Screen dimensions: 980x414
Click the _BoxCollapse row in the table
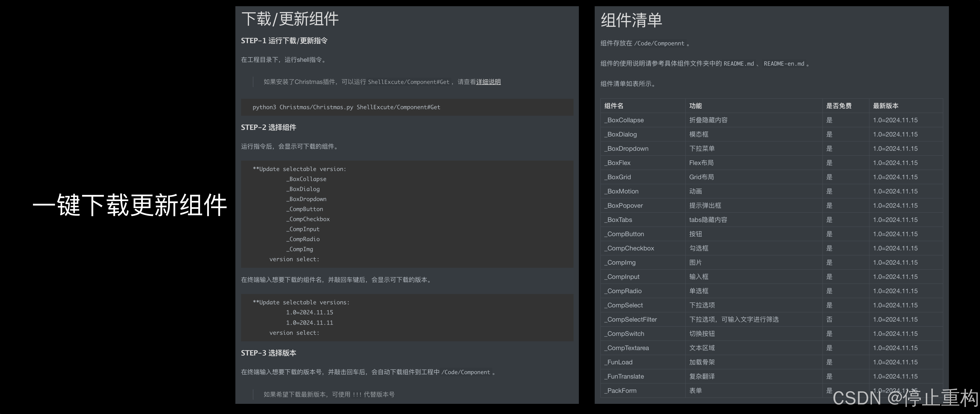pos(624,120)
